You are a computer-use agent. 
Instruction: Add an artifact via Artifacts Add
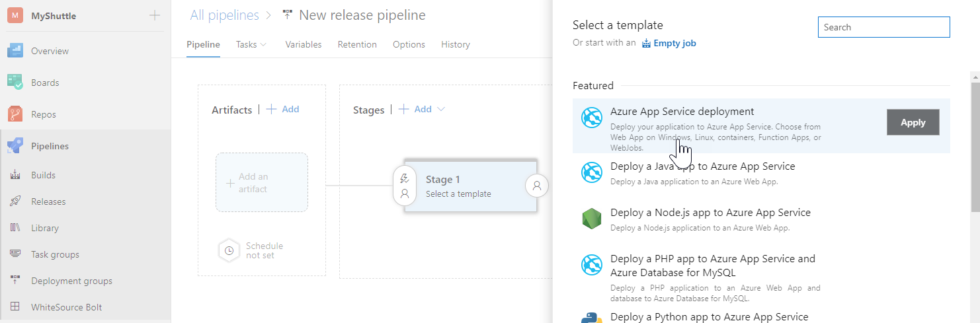pyautogui.click(x=282, y=109)
